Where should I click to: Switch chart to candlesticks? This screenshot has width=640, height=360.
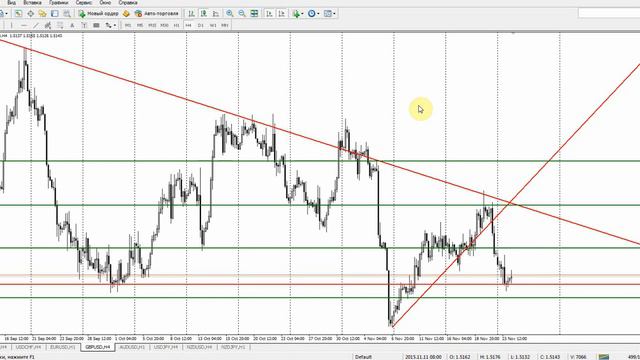tap(203, 13)
